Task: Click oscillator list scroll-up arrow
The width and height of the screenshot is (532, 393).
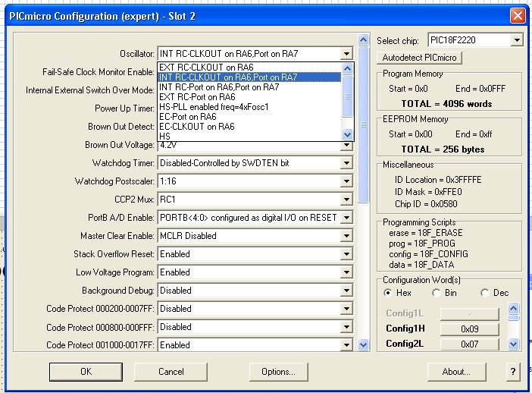Action: click(x=347, y=68)
